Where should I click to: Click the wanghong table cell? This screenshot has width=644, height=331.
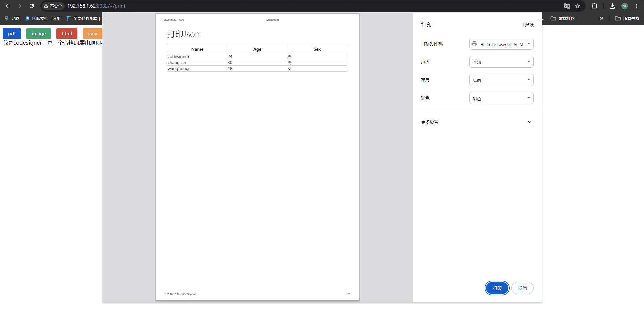(x=197, y=69)
